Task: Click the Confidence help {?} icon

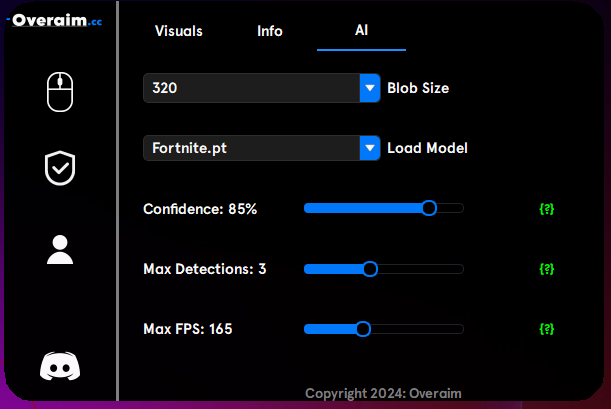Action: click(x=547, y=209)
